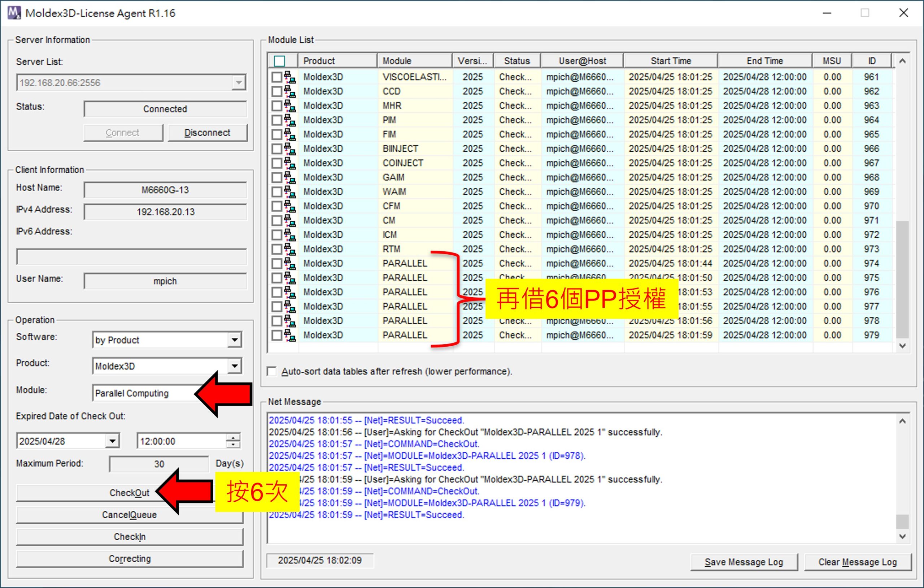Click the license icon for PARALLEL ID 975
Image resolution: width=924 pixels, height=588 pixels.
click(x=290, y=278)
